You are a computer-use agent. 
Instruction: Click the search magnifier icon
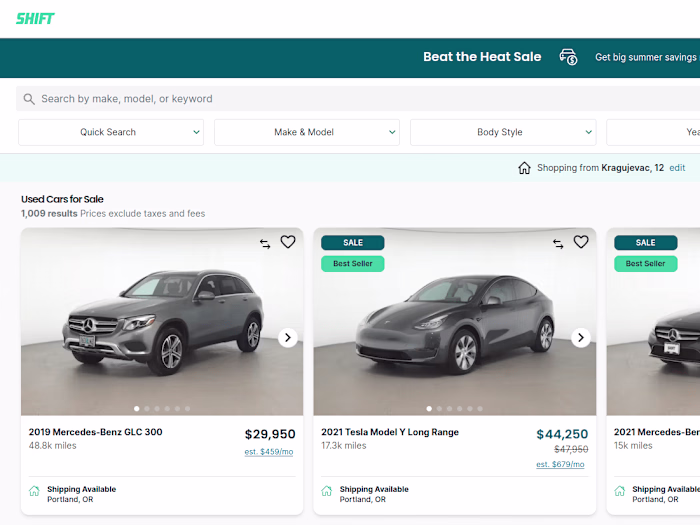coord(30,99)
